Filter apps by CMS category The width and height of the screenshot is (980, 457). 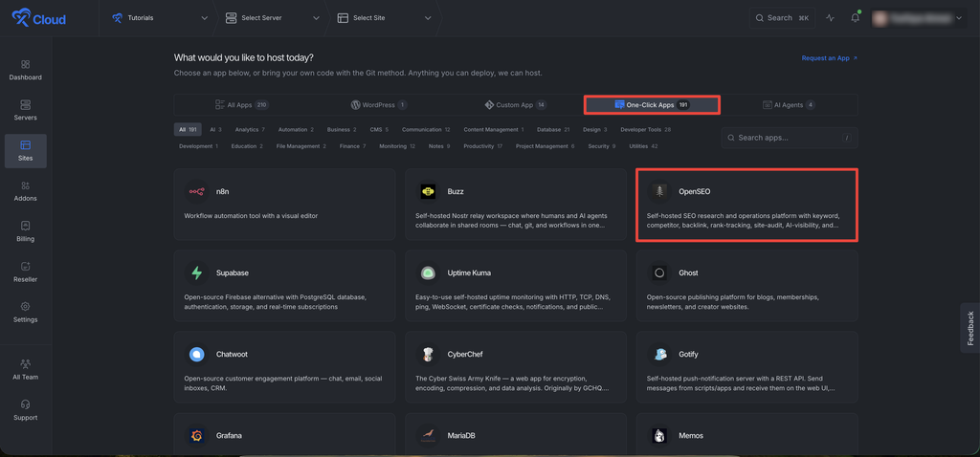pos(379,130)
